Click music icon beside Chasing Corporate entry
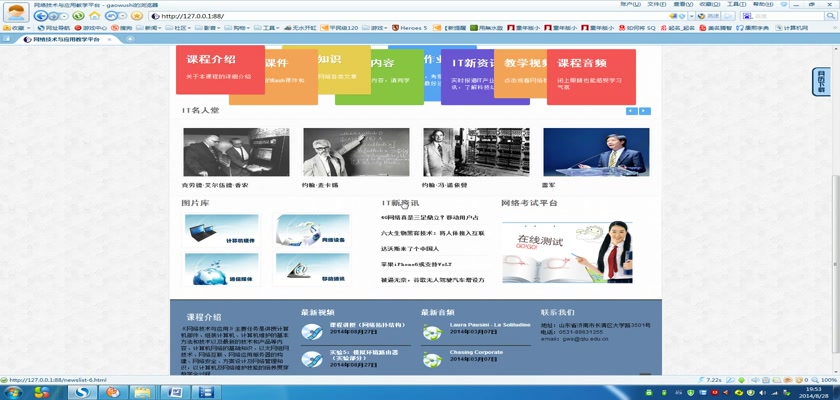 [x=432, y=359]
